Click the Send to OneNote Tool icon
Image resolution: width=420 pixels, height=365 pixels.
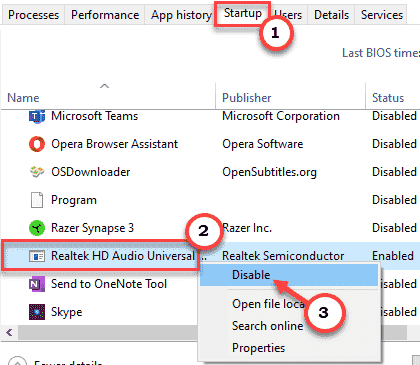tap(37, 284)
